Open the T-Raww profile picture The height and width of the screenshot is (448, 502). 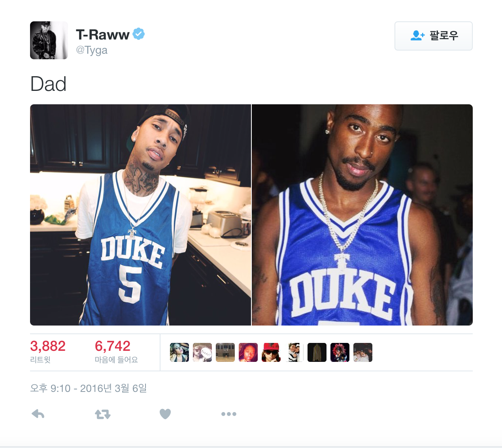pyautogui.click(x=49, y=40)
